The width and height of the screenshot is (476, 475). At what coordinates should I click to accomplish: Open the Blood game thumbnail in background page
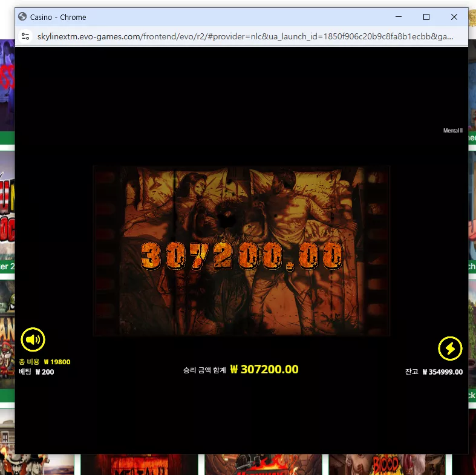point(387,465)
